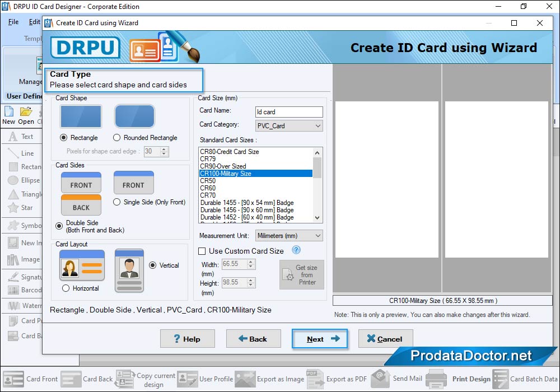Select the Barcode tool
560x392 pixels.
(x=24, y=290)
